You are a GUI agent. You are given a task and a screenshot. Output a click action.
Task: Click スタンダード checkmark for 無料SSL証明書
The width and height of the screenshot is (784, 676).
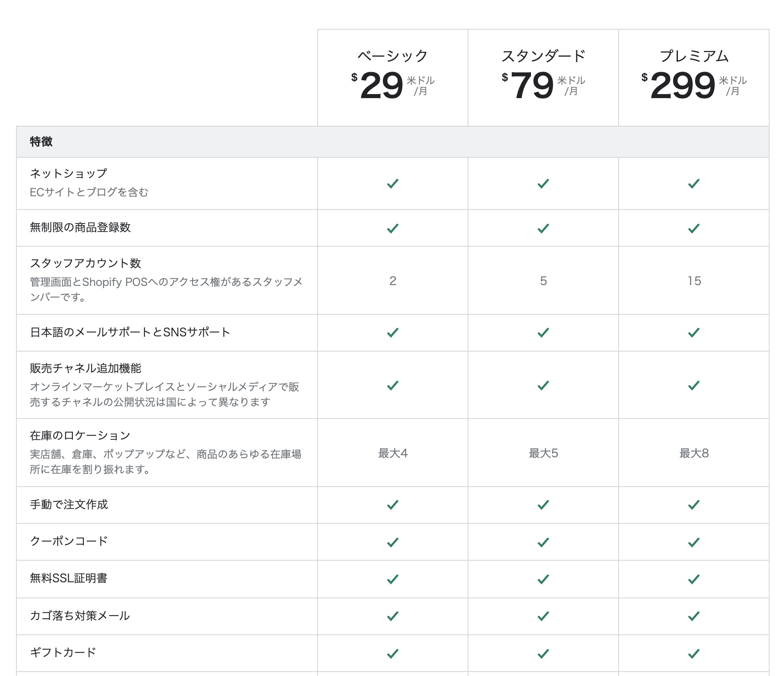(x=543, y=579)
